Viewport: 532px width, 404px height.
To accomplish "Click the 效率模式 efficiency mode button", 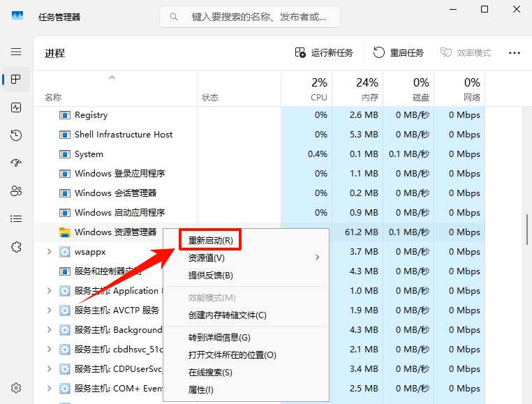I will [465, 52].
